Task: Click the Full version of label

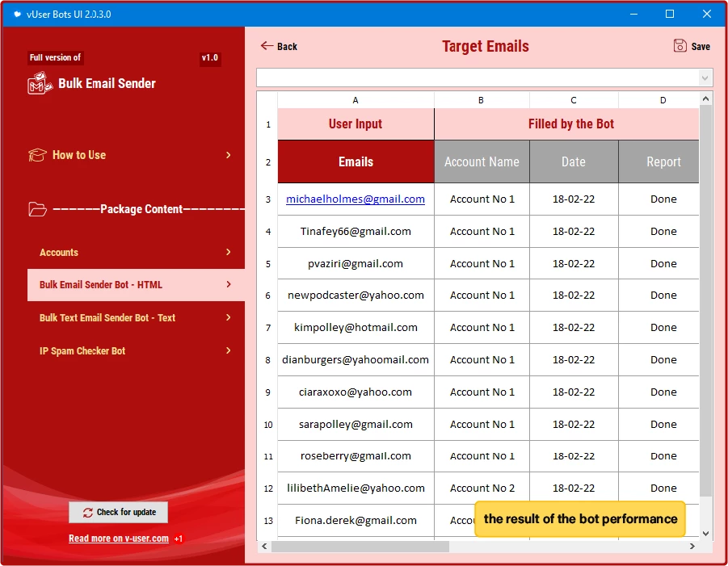Action: [55, 57]
